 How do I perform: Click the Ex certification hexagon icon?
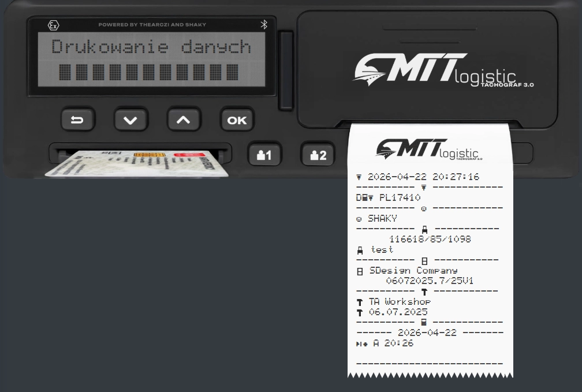pyautogui.click(x=54, y=25)
